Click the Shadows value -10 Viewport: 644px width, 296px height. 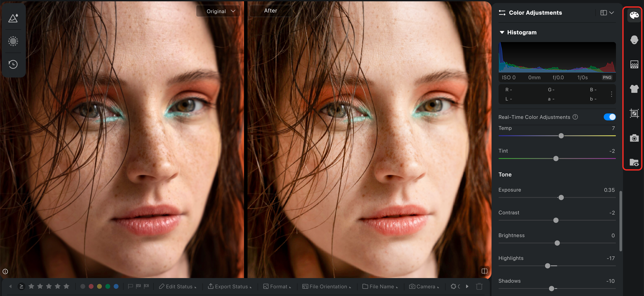pos(610,281)
